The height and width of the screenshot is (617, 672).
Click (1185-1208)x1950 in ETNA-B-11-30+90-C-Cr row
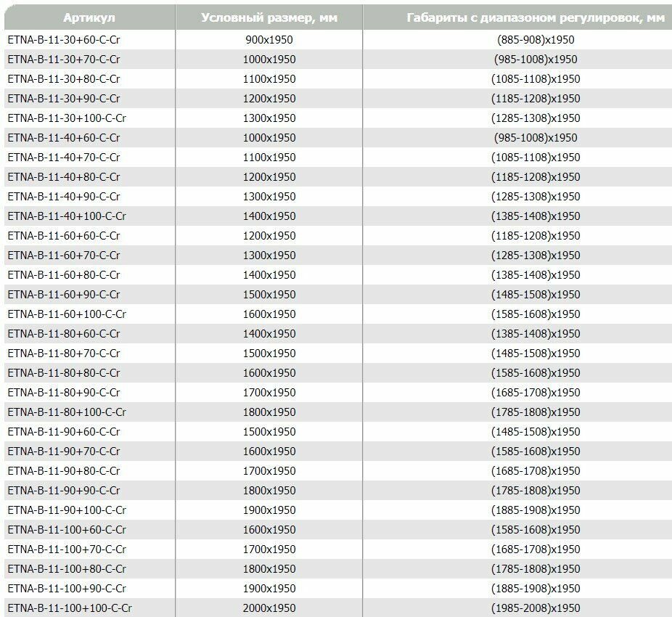coord(536,99)
